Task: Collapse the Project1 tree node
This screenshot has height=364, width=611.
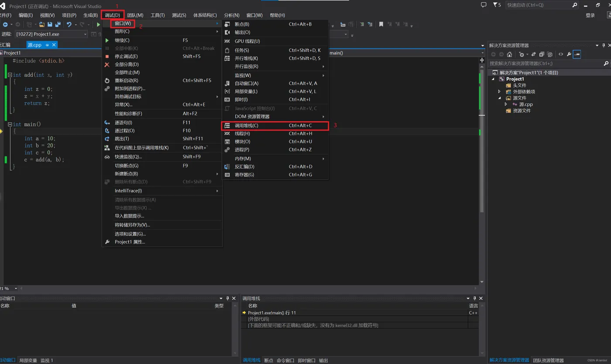Action: click(x=494, y=79)
